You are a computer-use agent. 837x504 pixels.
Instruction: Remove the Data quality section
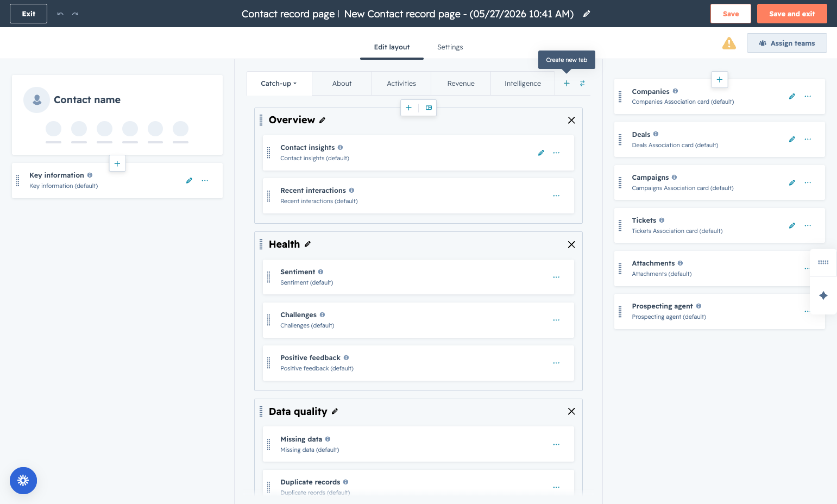571,411
